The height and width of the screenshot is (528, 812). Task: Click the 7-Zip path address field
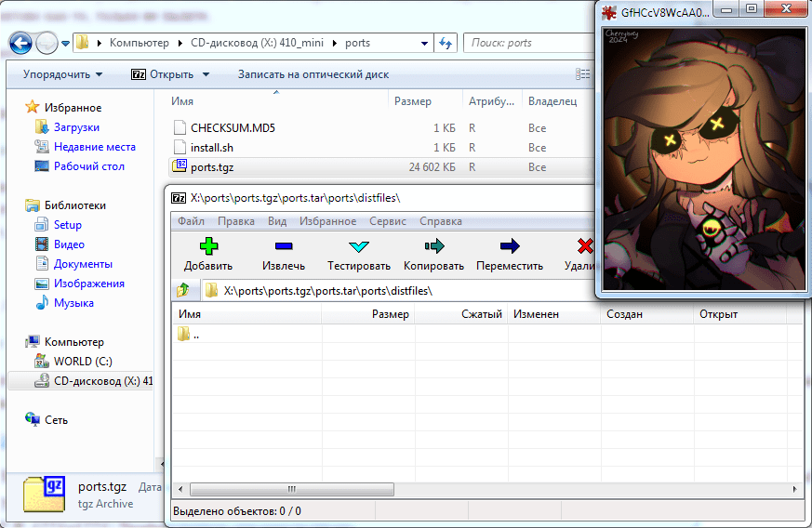tap(398, 291)
